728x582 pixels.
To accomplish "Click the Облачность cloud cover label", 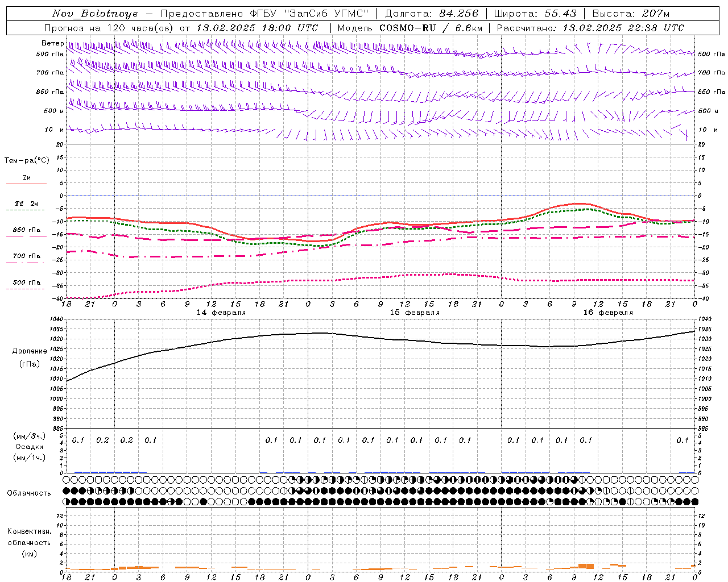I will pos(29,493).
